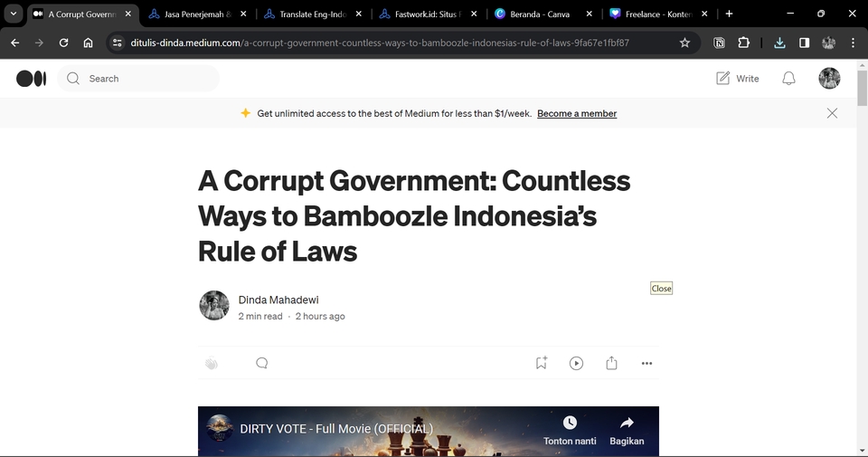
Task: Follow the Become a member link
Action: pyautogui.click(x=577, y=113)
